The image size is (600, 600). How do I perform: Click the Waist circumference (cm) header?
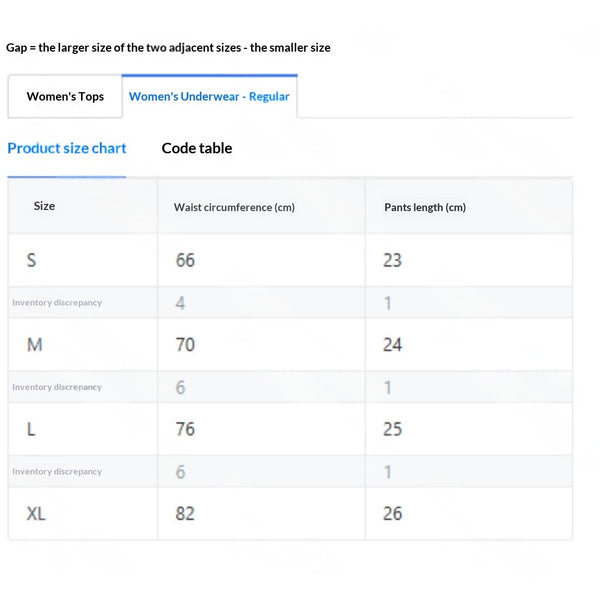point(234,207)
